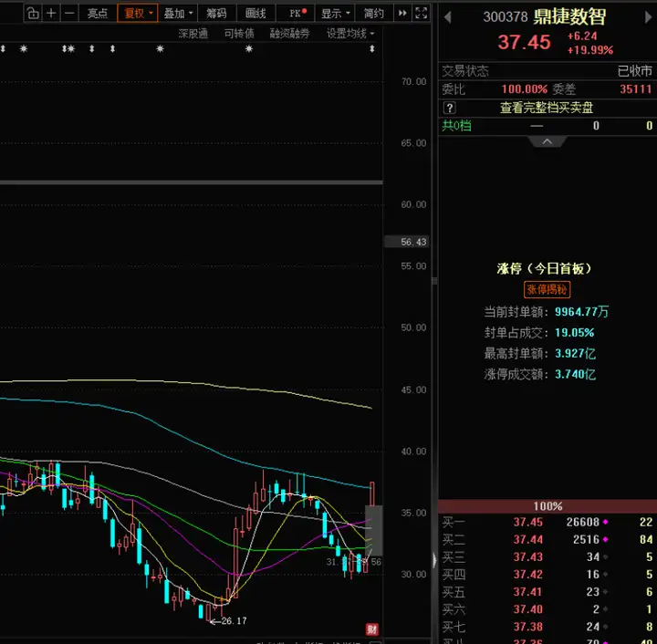
Task: Zoom in chart with plus icon
Action: click(x=51, y=14)
